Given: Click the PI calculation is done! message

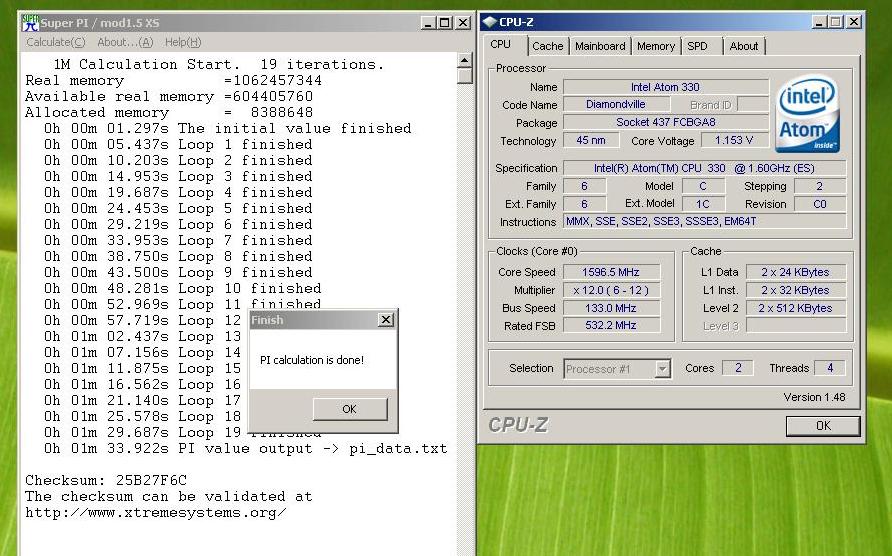Looking at the screenshot, I should [312, 360].
